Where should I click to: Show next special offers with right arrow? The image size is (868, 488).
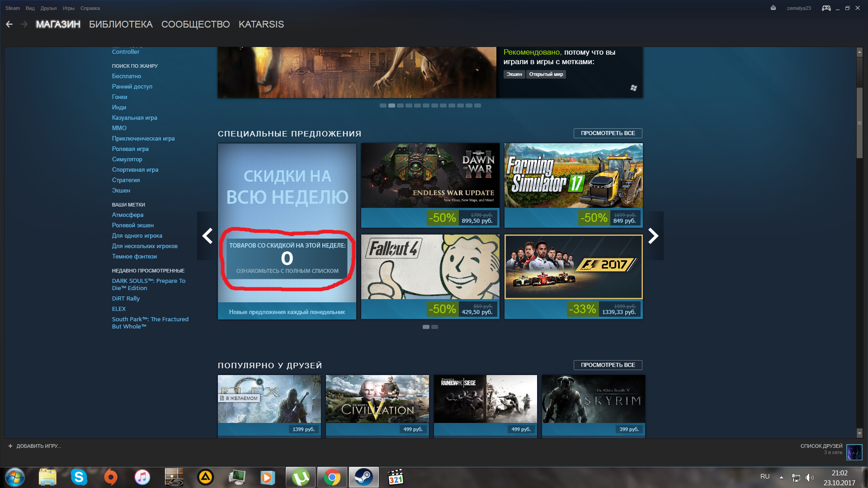coord(653,236)
